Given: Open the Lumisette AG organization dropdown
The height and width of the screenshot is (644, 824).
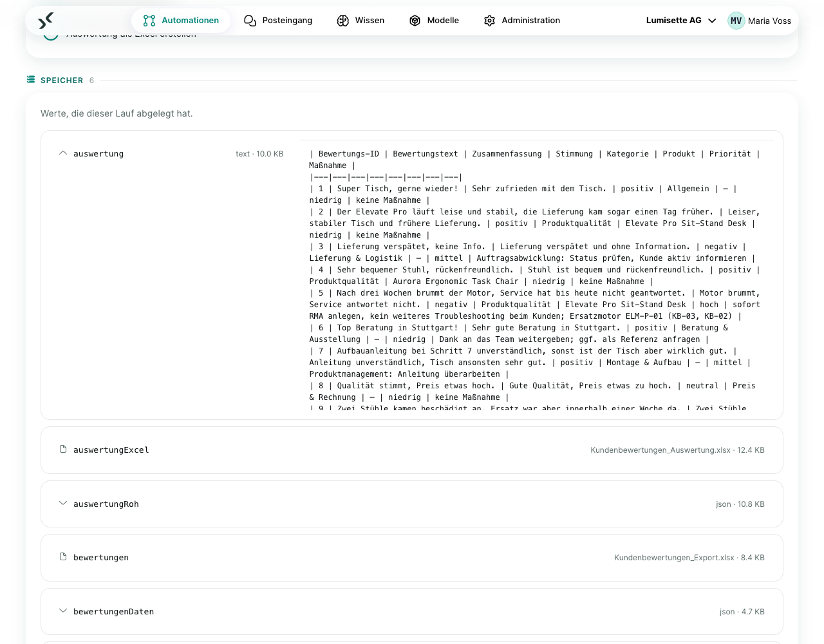Looking at the screenshot, I should pyautogui.click(x=681, y=21).
